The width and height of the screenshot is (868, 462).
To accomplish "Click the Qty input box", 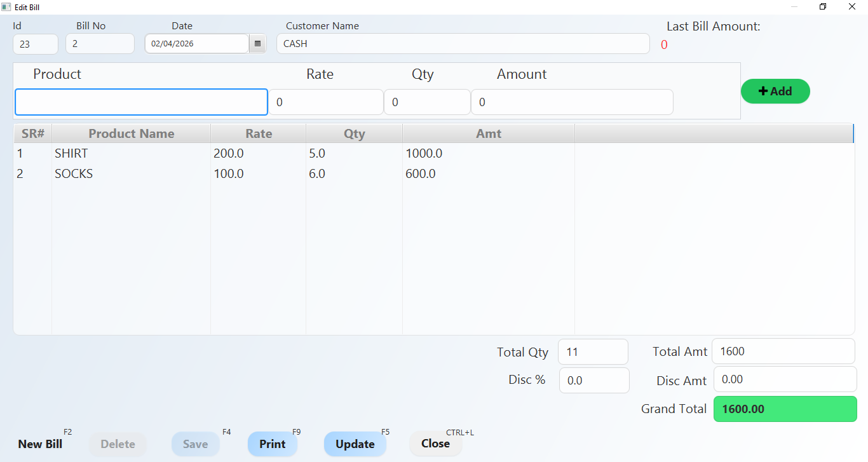I will pos(427,102).
